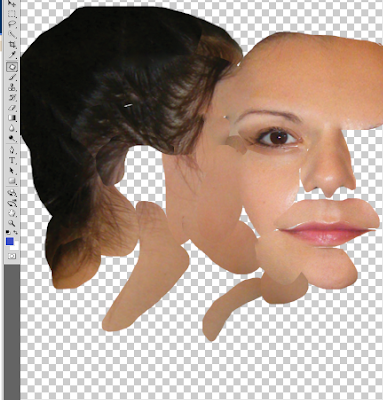Select the Crop tool
The height and width of the screenshot is (400, 383).
point(12,44)
